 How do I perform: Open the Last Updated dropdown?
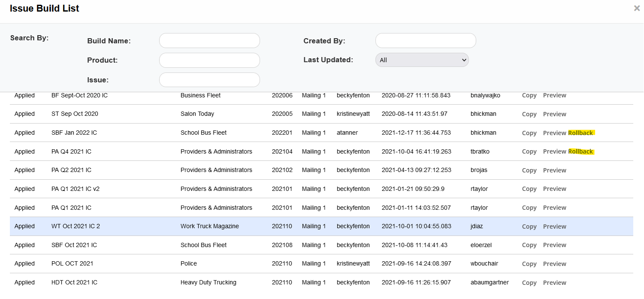(422, 60)
